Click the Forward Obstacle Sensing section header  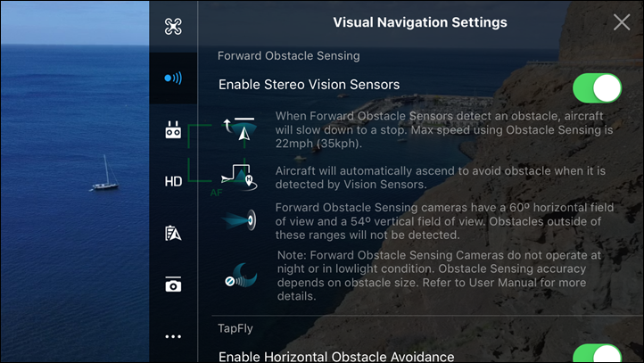[288, 56]
